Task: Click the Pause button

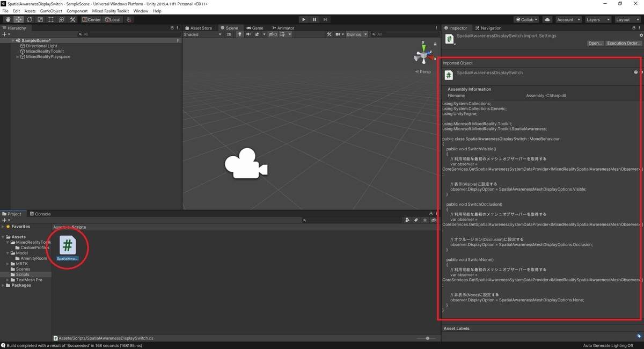Action: (x=314, y=19)
